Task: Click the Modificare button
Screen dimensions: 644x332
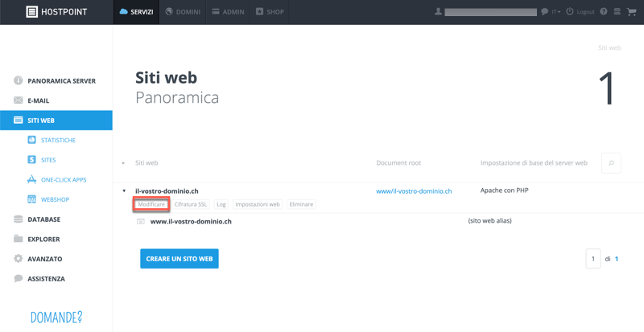Action: click(151, 204)
